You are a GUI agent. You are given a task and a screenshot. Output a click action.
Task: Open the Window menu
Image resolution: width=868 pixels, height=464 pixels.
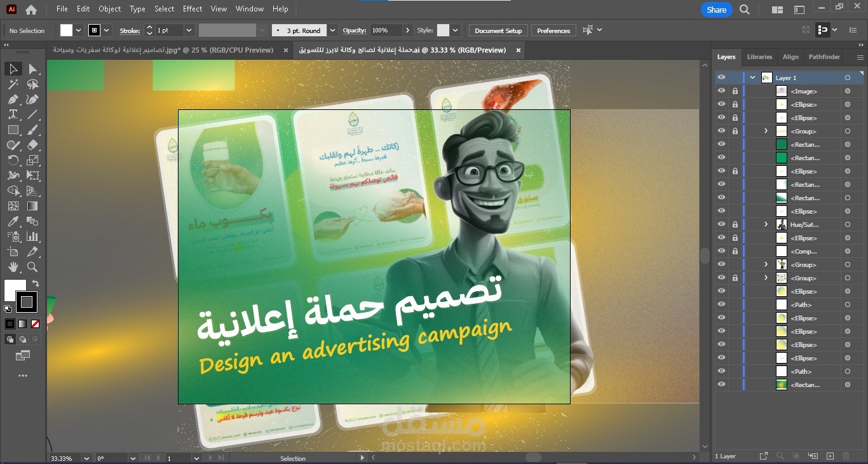tap(250, 9)
